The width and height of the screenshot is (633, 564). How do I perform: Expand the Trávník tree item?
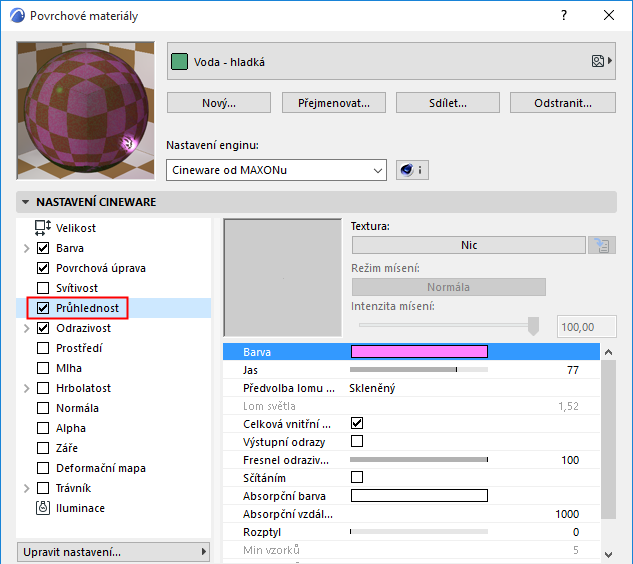tap(27, 489)
